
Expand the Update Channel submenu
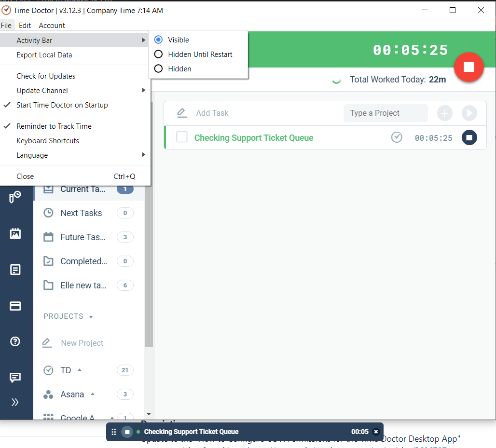click(75, 91)
